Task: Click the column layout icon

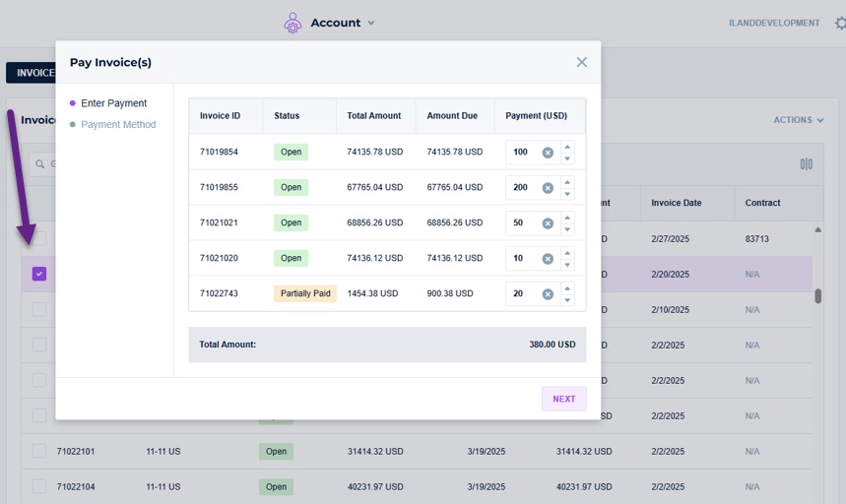Action: 806,163
